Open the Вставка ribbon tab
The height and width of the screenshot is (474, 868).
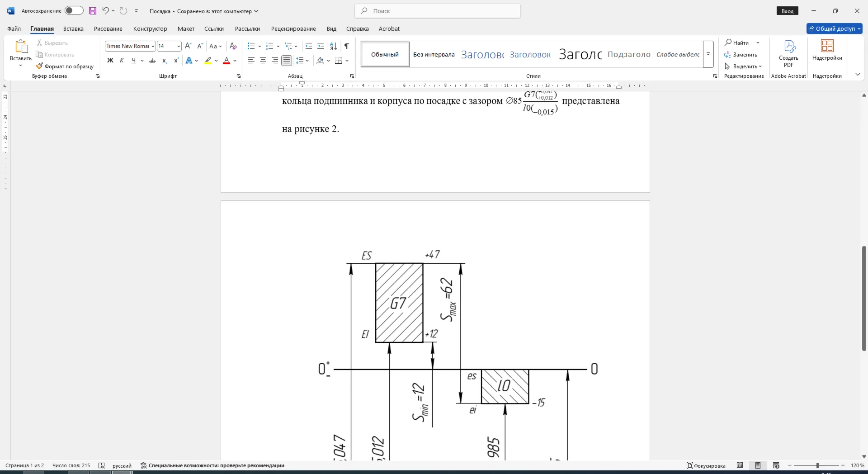(x=73, y=28)
